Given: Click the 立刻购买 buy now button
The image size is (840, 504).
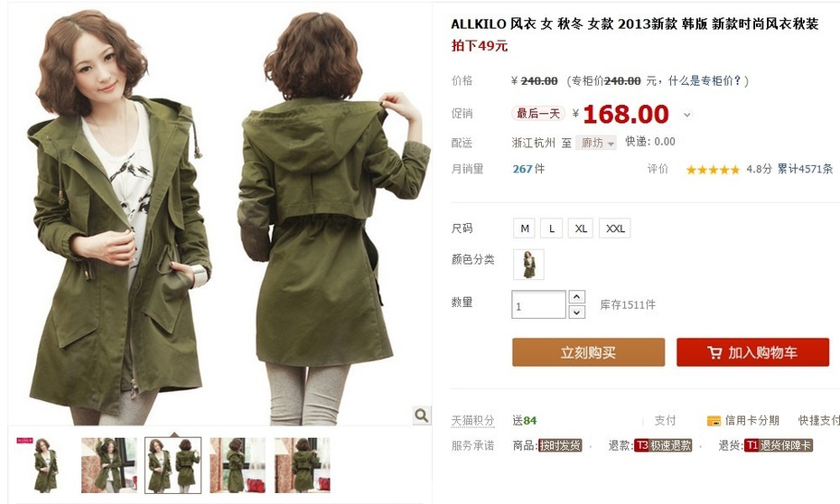Looking at the screenshot, I should (x=588, y=352).
